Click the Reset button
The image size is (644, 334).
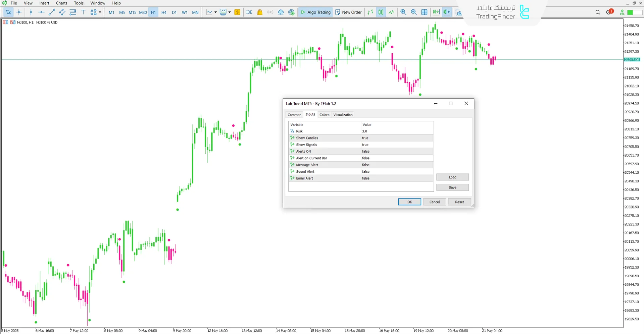pos(459,202)
